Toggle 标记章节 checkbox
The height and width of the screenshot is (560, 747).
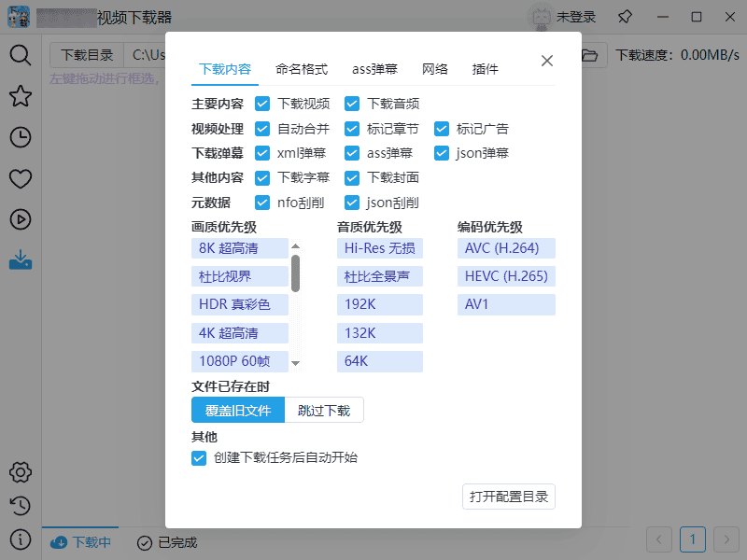click(x=352, y=129)
